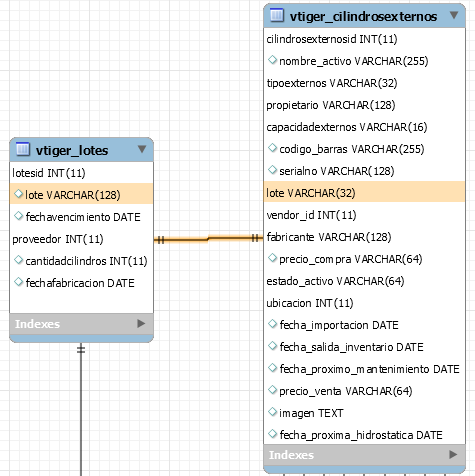Collapse vtiger_cilindrosexternos with header arrow

click(454, 15)
